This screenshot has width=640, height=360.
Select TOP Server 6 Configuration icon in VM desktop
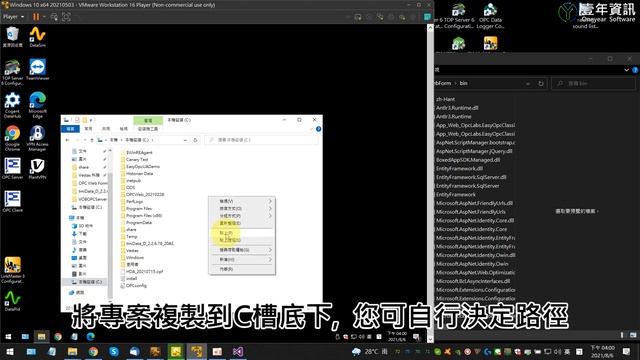click(x=12, y=72)
